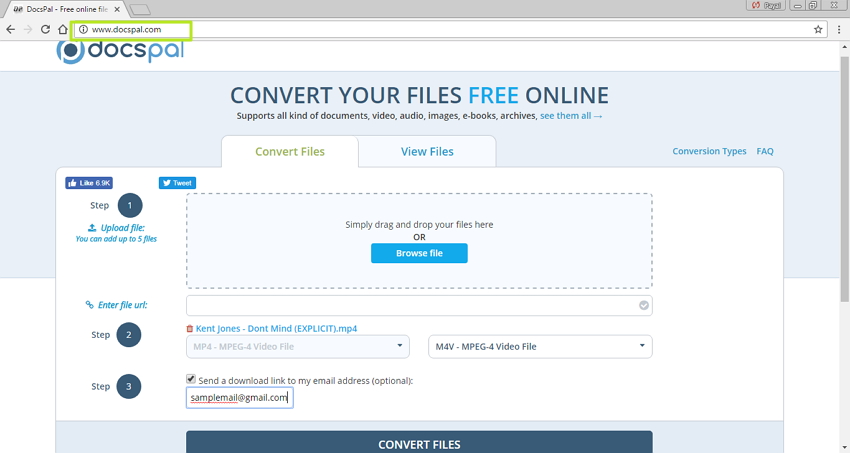Share with the Tweet button
Image resolution: width=850 pixels, height=453 pixels.
pos(177,183)
